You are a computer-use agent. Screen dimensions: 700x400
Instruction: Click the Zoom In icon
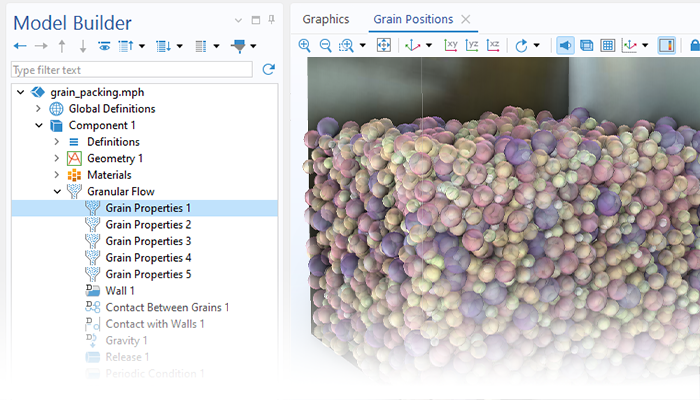coord(305,45)
